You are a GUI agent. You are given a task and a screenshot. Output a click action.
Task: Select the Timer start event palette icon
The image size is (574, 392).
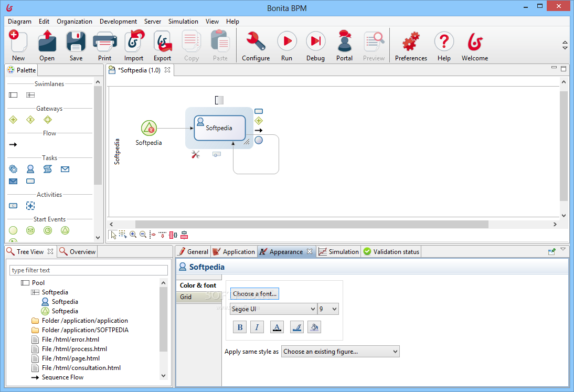coord(48,230)
